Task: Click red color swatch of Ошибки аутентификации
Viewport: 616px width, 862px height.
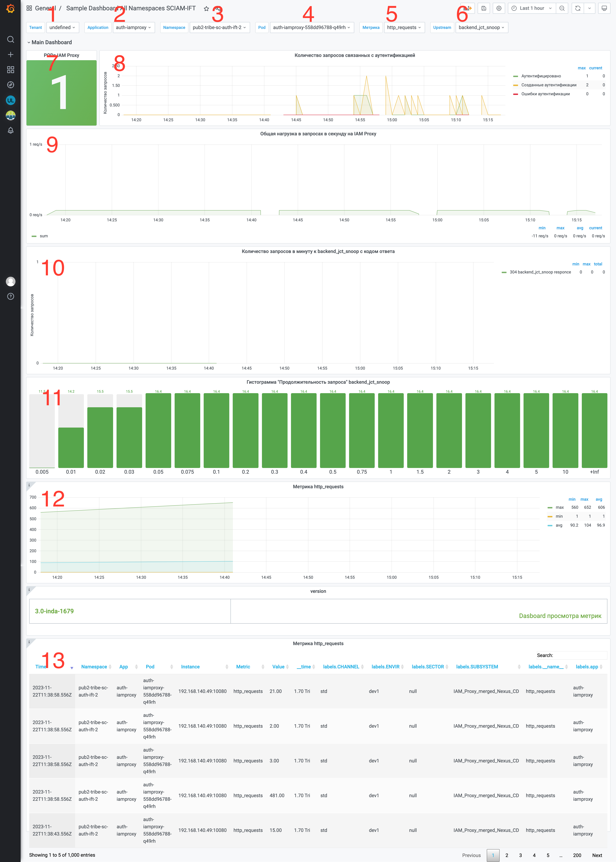Action: click(x=515, y=94)
